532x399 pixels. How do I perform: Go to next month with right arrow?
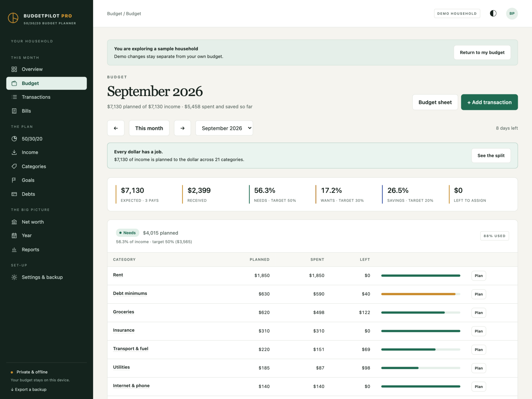coord(182,128)
